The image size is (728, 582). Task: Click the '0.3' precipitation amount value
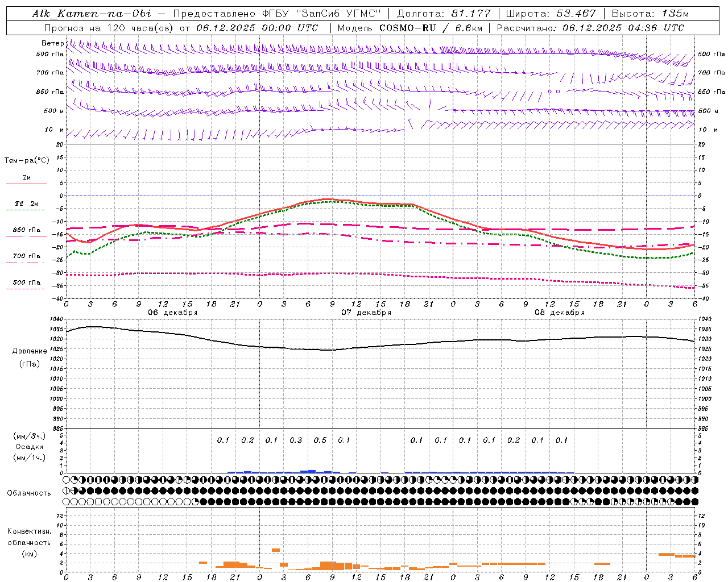(296, 440)
